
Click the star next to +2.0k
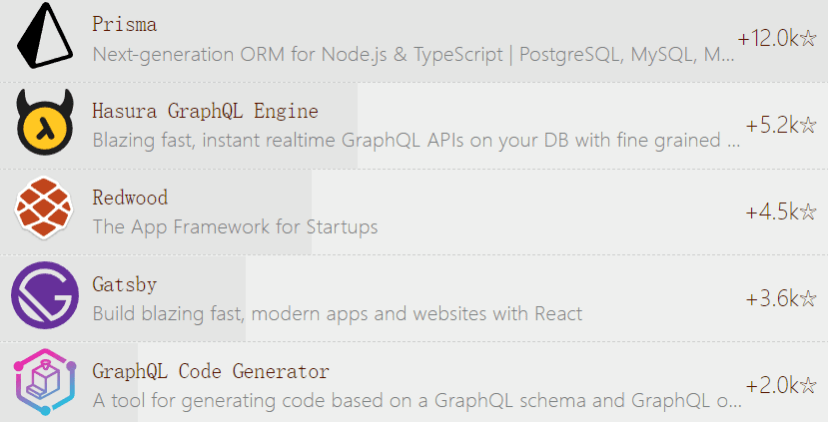[808, 386]
